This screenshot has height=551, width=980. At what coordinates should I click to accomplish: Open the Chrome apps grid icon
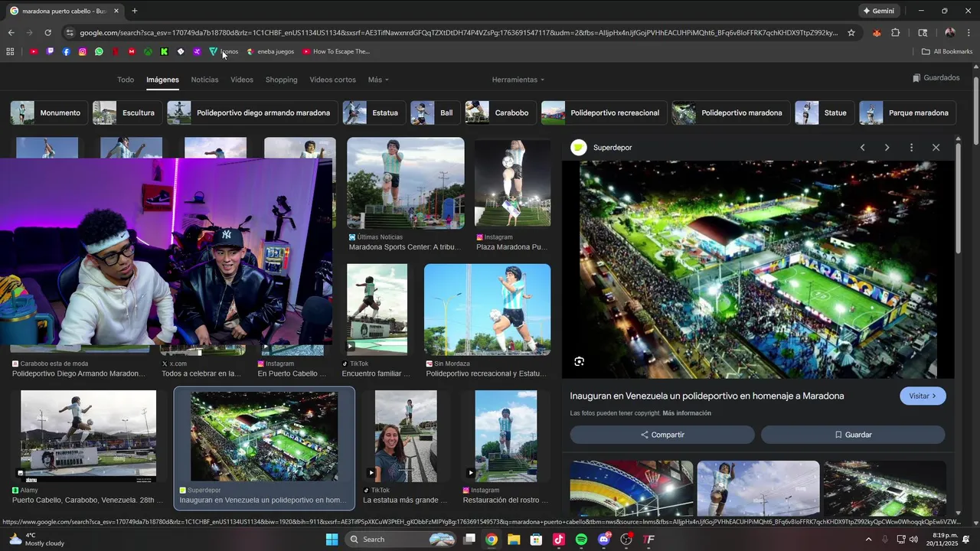click(10, 51)
